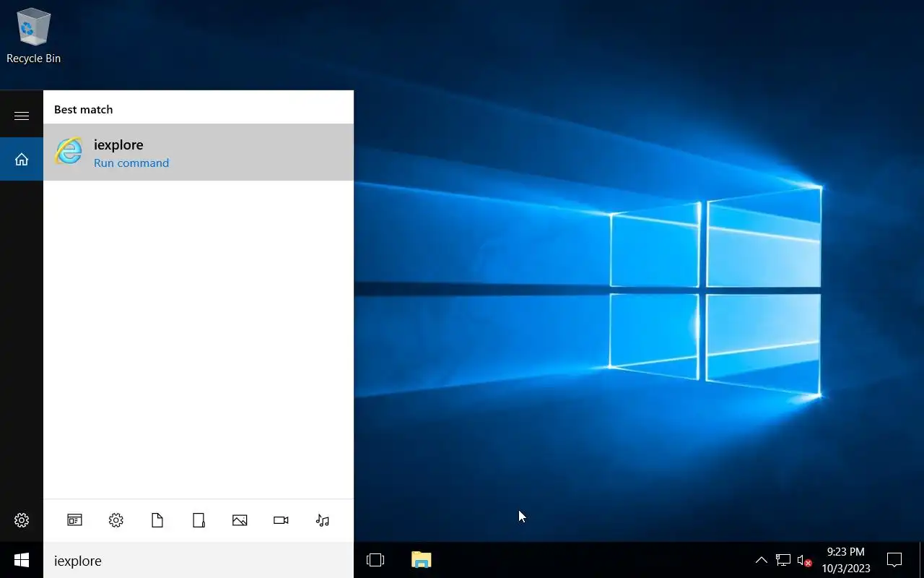Open the Windows Start button
Screen dimensions: 924x578
[22, 560]
